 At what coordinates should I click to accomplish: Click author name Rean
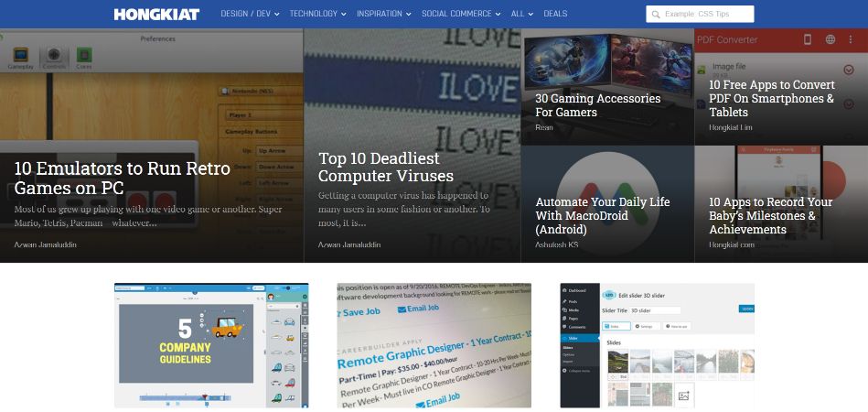click(544, 127)
